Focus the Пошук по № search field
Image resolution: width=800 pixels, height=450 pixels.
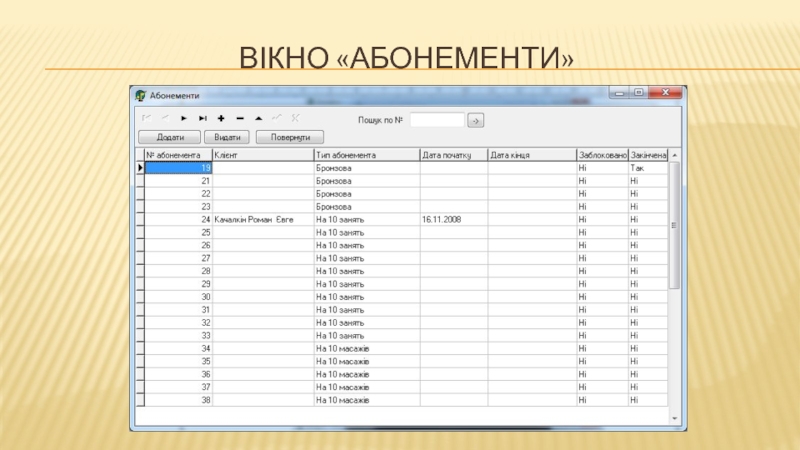(x=437, y=120)
